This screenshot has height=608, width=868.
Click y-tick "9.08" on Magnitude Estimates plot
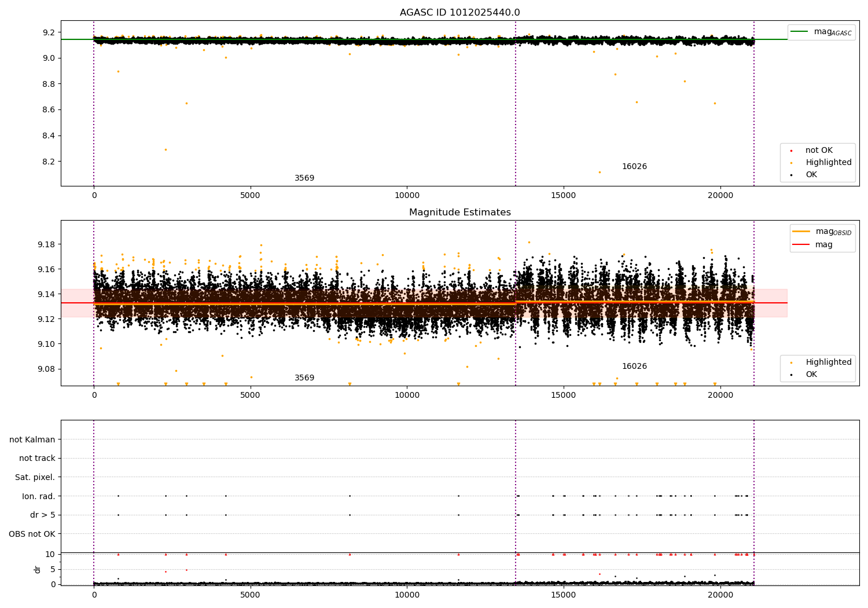pyautogui.click(x=46, y=369)
